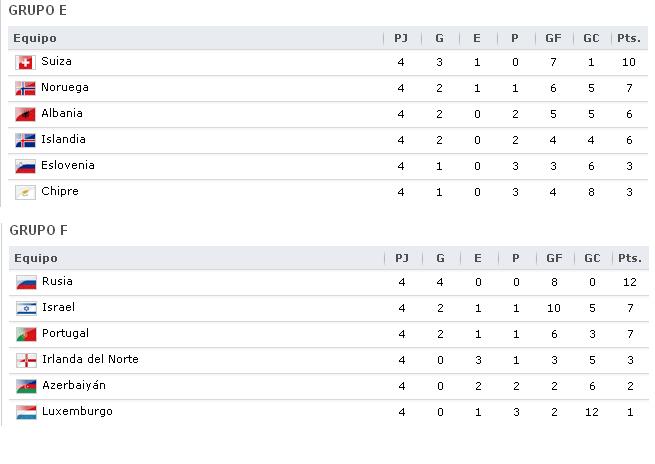Viewport: 655px width, 464px height.
Task: Click the Israel flag icon
Action: (x=26, y=309)
